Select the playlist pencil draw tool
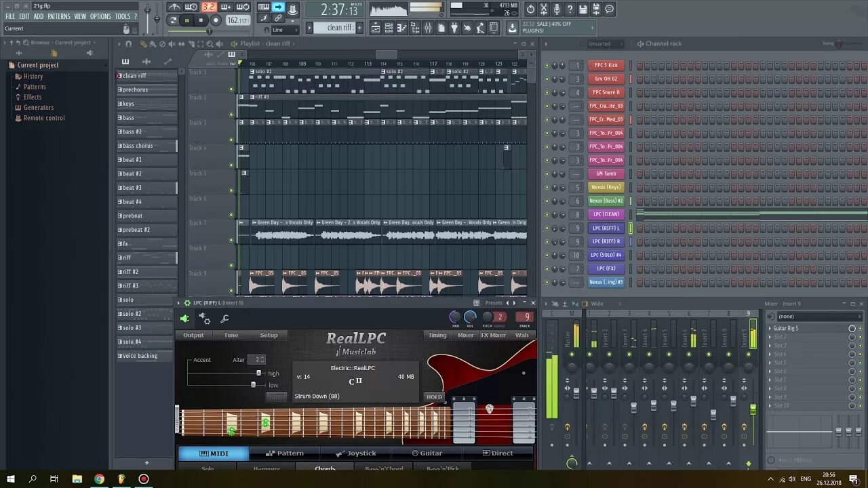Screen dimensions: 868x488 pyautogui.click(x=144, y=43)
